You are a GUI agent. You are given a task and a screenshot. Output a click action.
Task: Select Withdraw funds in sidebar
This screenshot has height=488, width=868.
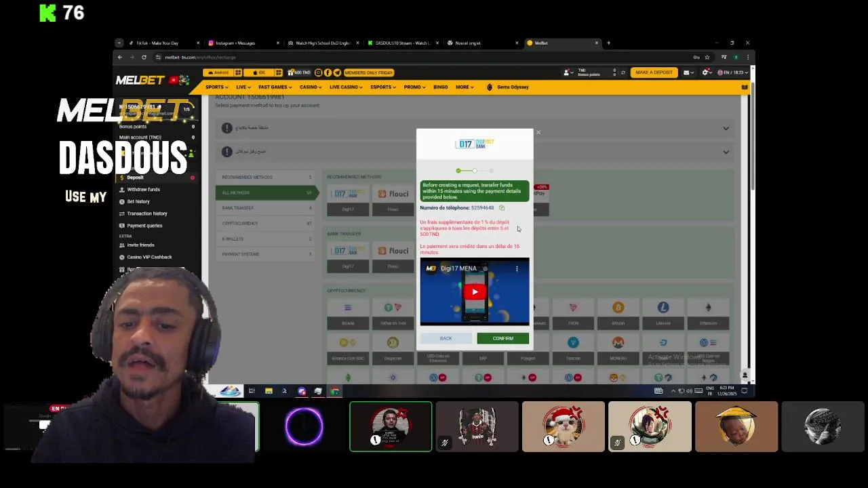click(143, 190)
